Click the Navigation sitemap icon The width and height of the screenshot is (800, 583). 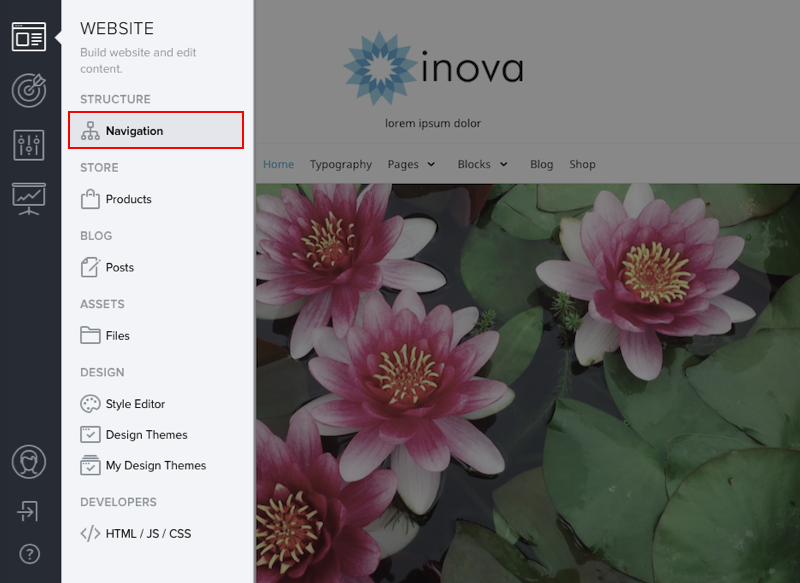coord(90,131)
